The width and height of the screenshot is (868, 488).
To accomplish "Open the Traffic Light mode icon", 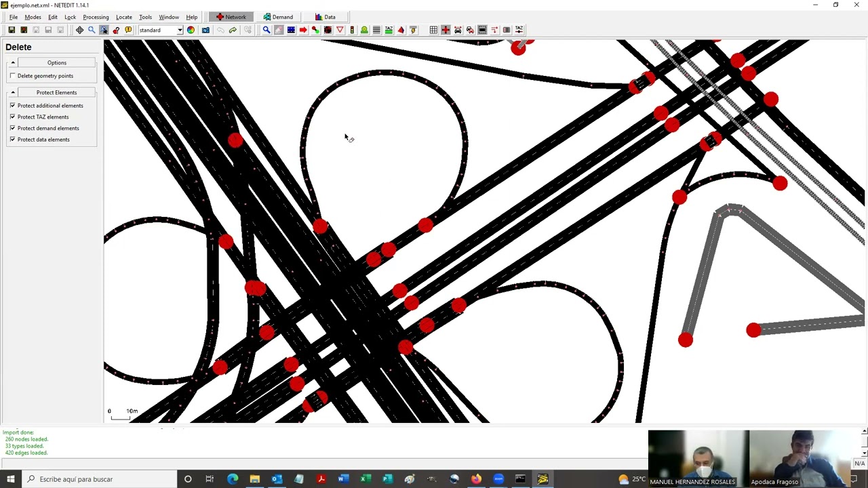I will tap(352, 30).
